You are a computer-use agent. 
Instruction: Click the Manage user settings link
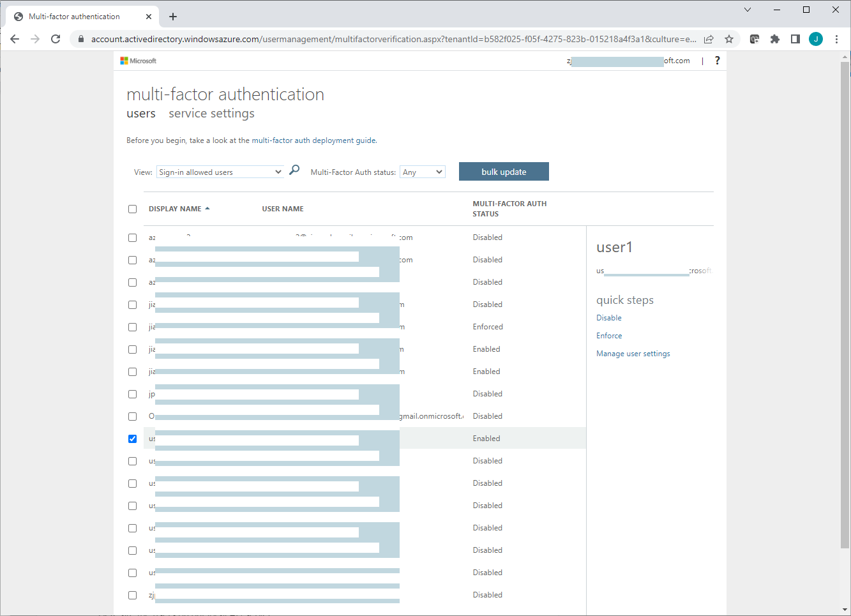click(633, 354)
